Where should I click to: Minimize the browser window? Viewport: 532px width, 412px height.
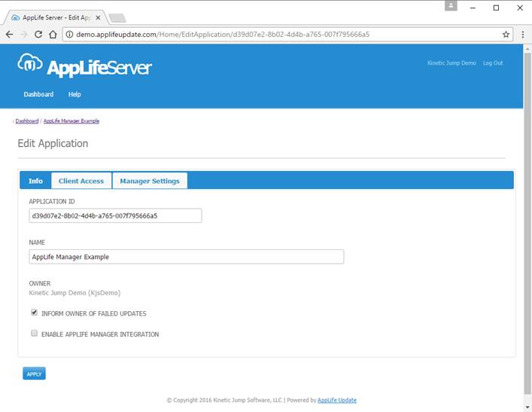[x=473, y=8]
